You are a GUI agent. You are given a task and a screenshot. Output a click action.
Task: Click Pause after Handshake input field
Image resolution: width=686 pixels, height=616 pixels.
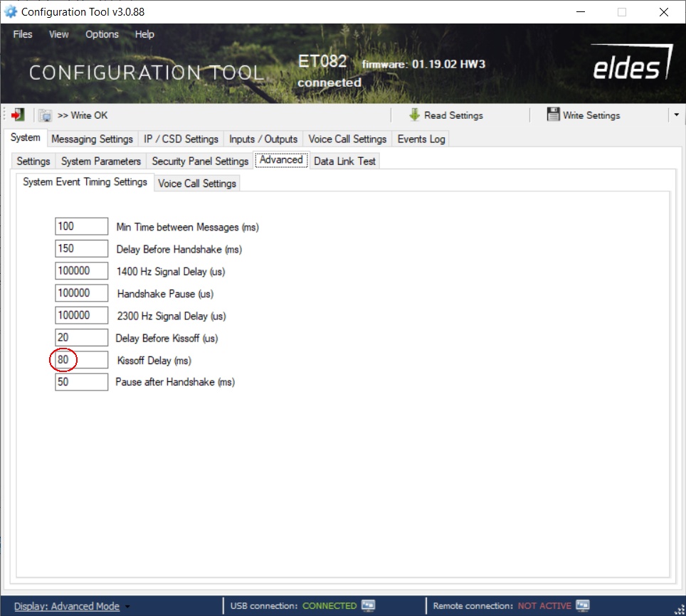point(81,382)
